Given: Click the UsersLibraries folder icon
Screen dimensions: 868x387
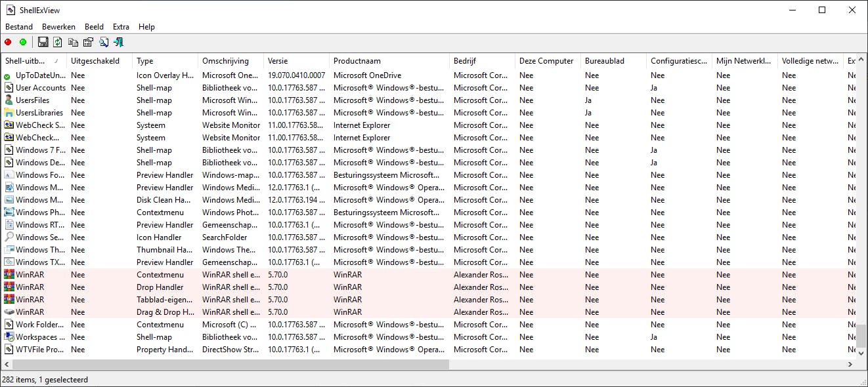Looking at the screenshot, I should pyautogui.click(x=9, y=112).
